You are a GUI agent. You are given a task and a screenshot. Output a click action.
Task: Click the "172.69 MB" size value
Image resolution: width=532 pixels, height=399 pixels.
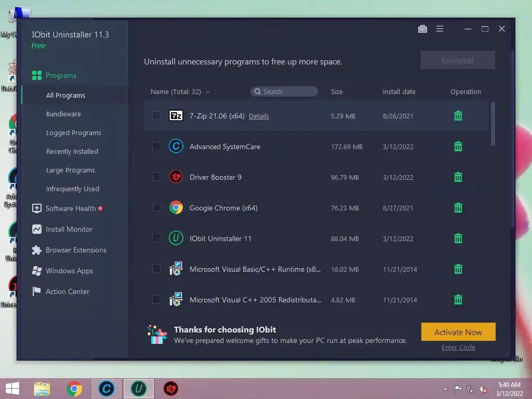[x=347, y=147]
